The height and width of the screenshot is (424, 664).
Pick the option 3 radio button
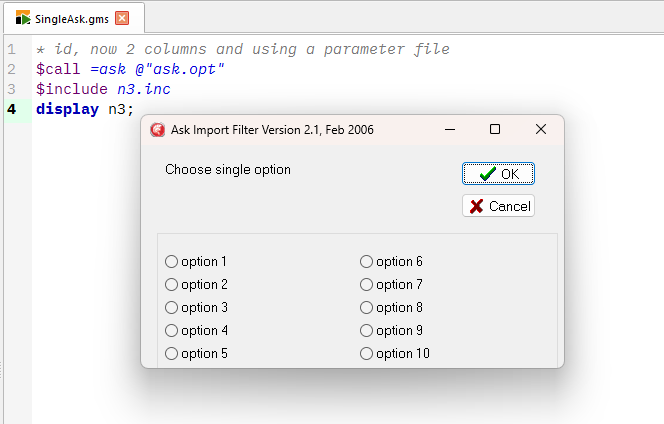click(171, 308)
